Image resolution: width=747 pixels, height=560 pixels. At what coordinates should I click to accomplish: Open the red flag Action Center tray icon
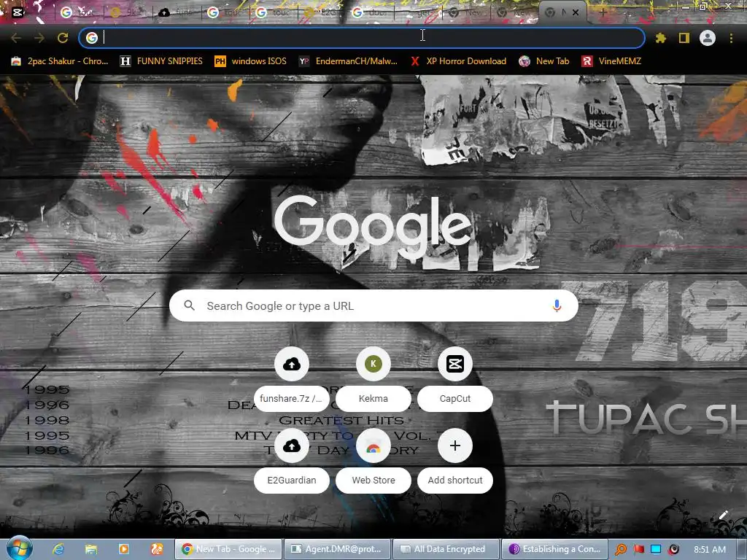click(x=639, y=550)
